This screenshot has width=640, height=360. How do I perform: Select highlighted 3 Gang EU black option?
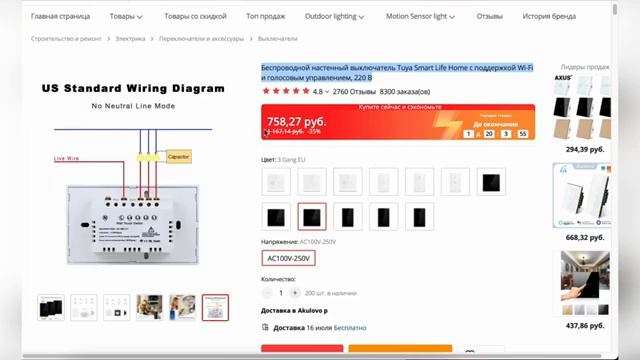pos(312,217)
